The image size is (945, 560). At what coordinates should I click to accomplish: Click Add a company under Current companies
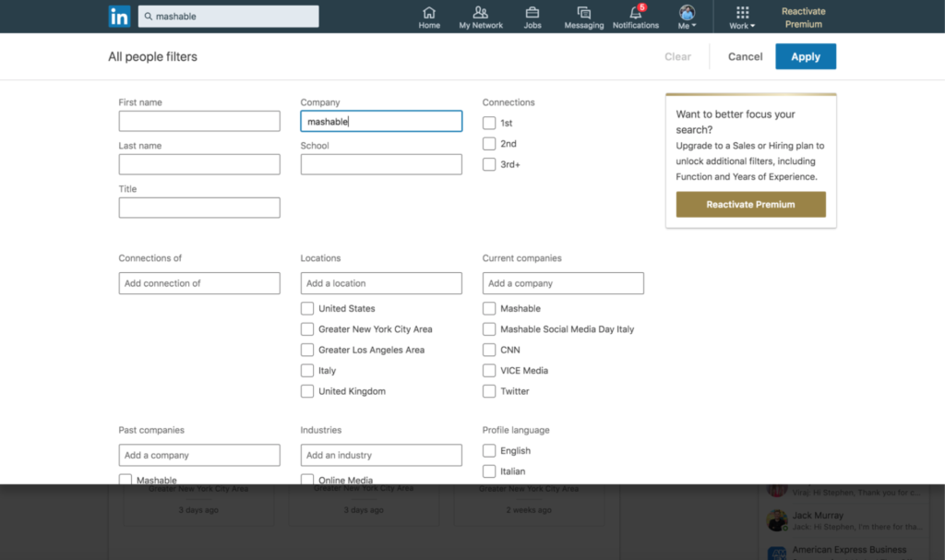pyautogui.click(x=563, y=283)
